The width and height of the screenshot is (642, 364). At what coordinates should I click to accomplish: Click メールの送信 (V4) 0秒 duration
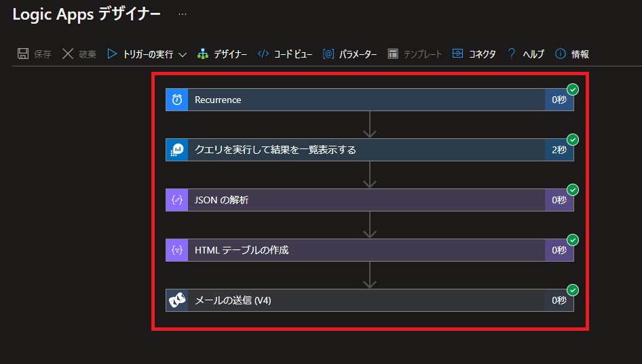559,300
